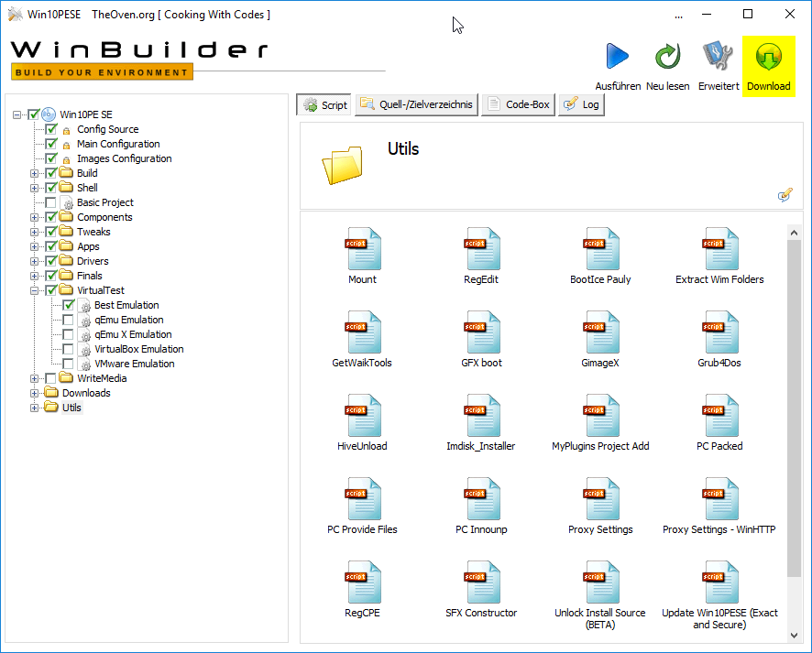The width and height of the screenshot is (812, 653).
Task: Select Main Configuration in the tree
Action: [x=118, y=144]
